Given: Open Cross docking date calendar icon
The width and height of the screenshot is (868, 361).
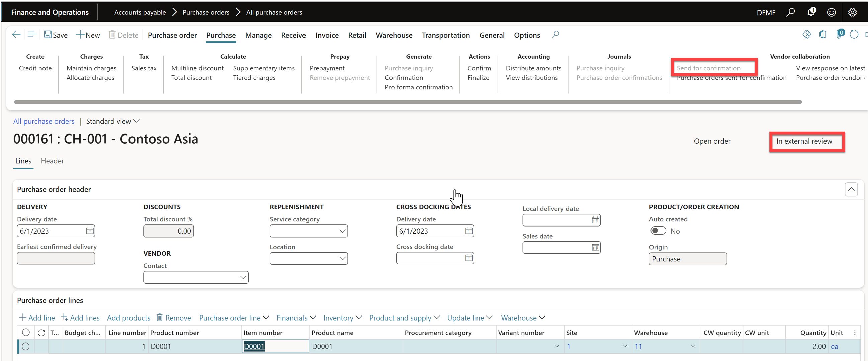Looking at the screenshot, I should click(469, 258).
